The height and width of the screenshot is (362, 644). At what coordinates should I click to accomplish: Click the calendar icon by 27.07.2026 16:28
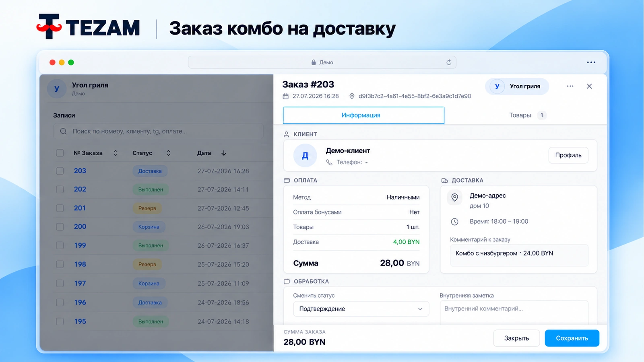pos(286,96)
